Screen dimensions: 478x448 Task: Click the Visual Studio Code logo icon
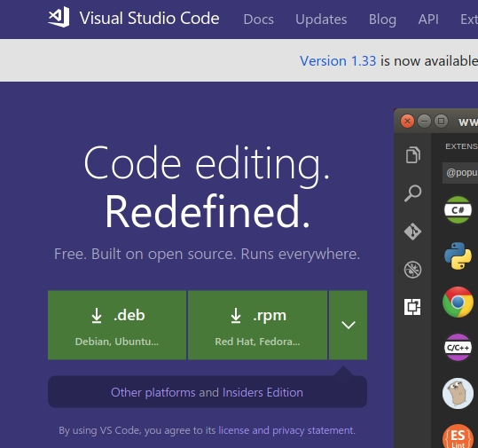[x=59, y=18]
